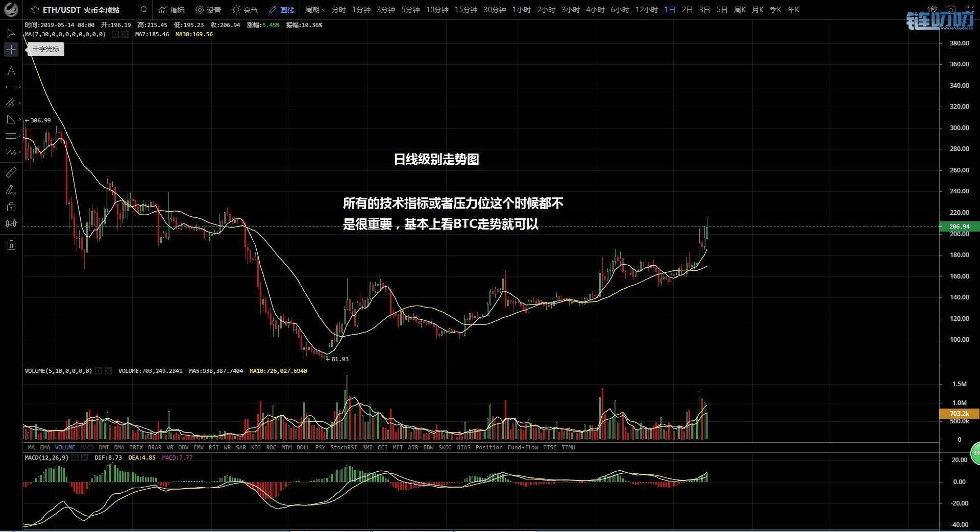Select the Fund-flow indicator
The image size is (980, 532).
(523, 447)
